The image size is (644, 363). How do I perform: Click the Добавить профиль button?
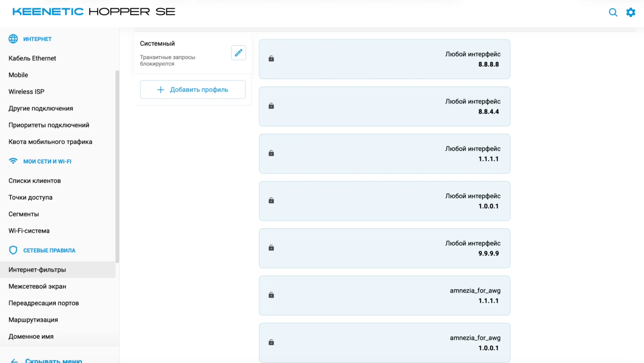[193, 89]
